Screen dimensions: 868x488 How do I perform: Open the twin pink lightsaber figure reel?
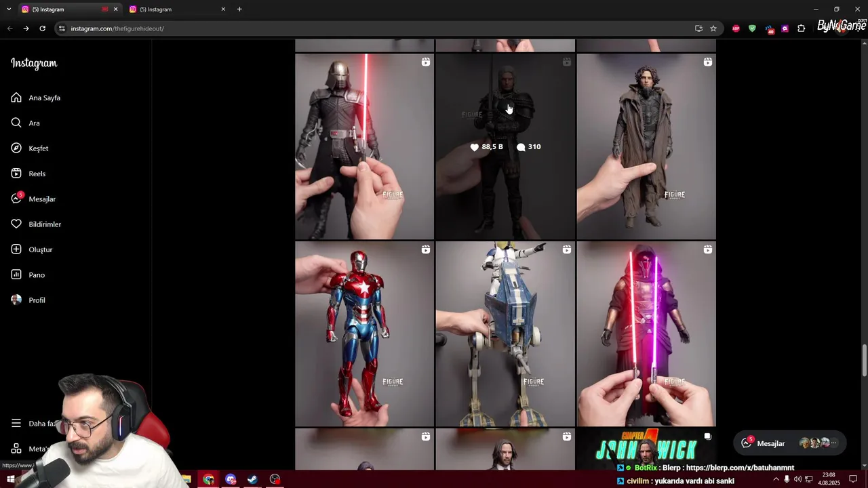click(x=646, y=333)
